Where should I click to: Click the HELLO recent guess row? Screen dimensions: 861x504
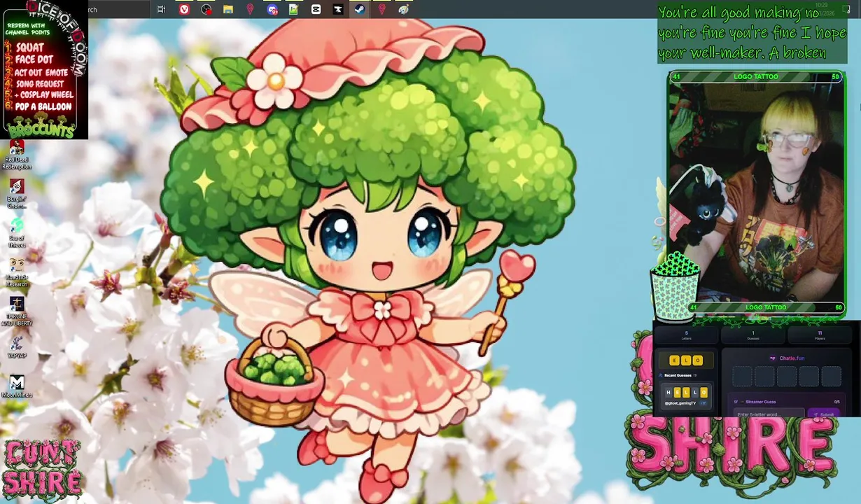pyautogui.click(x=686, y=396)
